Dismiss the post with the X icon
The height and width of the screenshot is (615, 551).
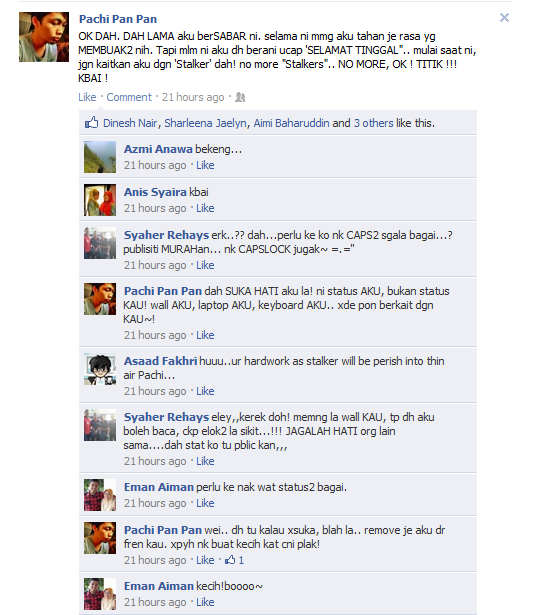[x=504, y=18]
